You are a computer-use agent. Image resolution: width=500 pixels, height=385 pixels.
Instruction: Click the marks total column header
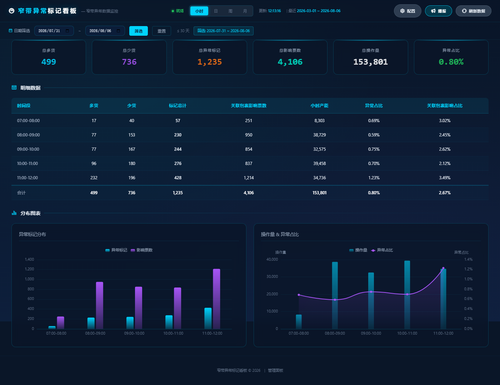178,106
